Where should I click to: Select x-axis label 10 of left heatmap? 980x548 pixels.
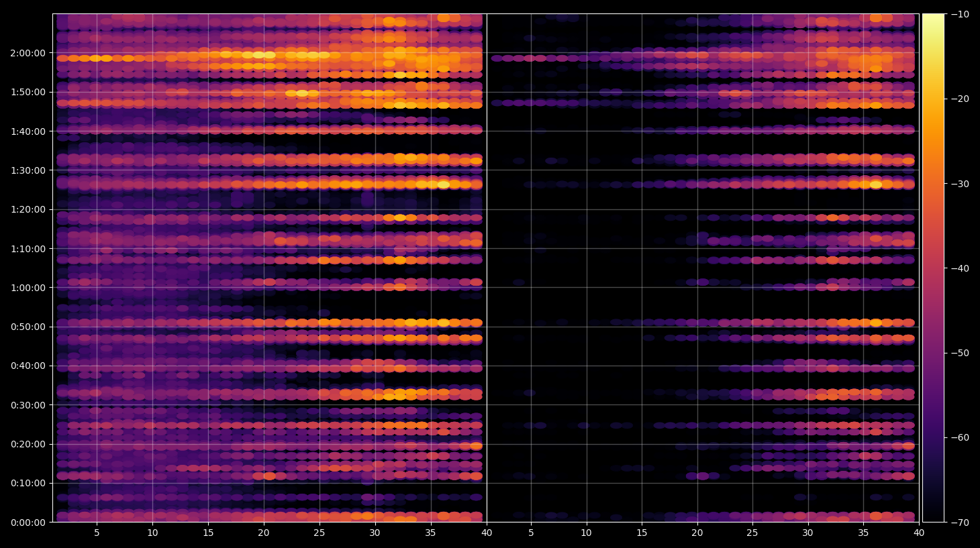[153, 533]
